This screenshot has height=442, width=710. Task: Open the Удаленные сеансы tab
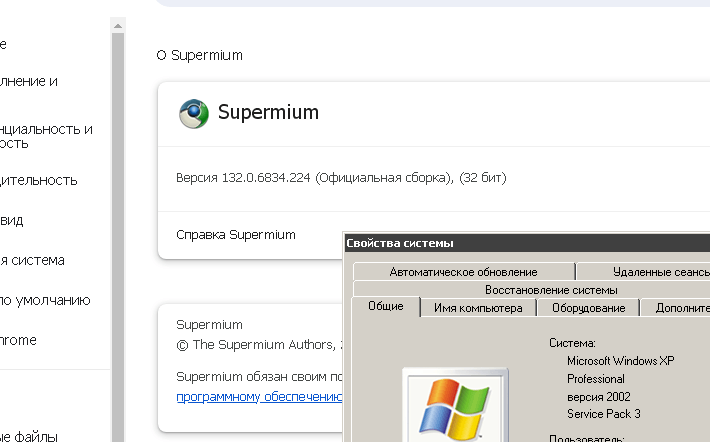(643, 272)
